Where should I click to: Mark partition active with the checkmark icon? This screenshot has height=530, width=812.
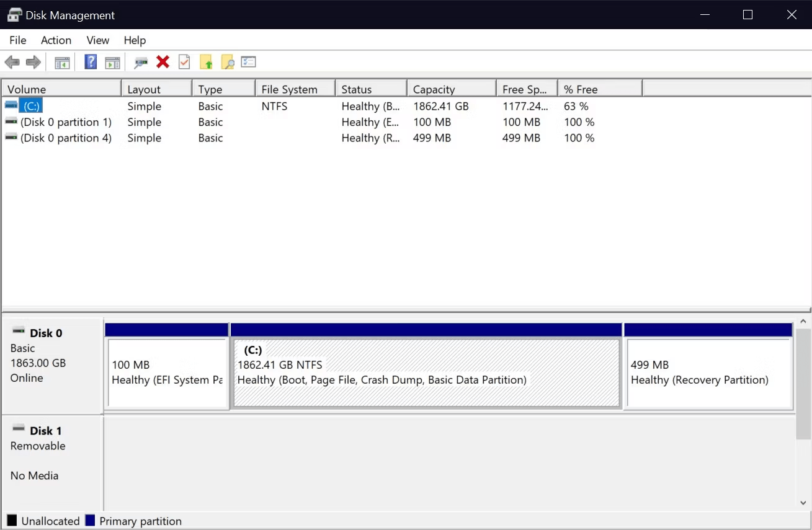tap(184, 61)
